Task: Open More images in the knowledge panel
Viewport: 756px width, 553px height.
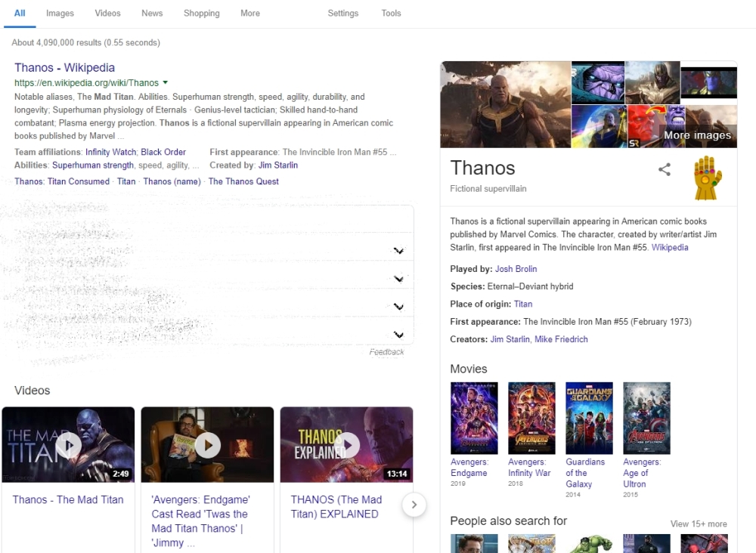Action: click(697, 136)
